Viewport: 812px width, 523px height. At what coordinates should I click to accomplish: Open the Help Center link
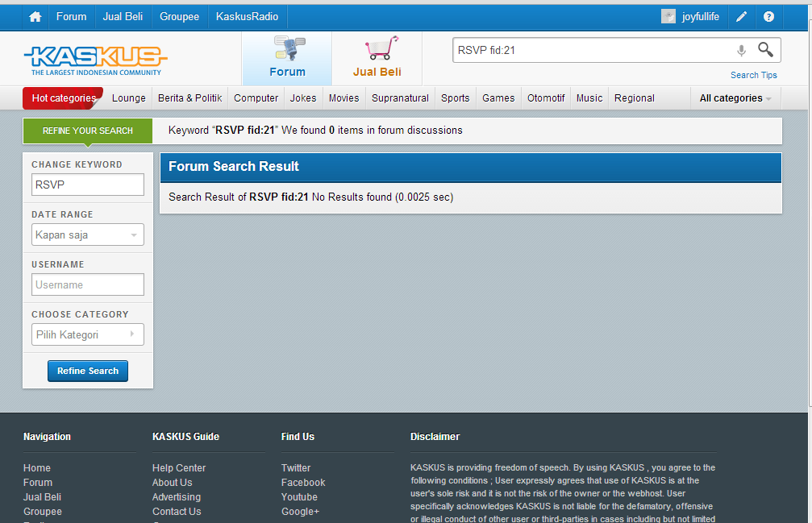[179, 467]
